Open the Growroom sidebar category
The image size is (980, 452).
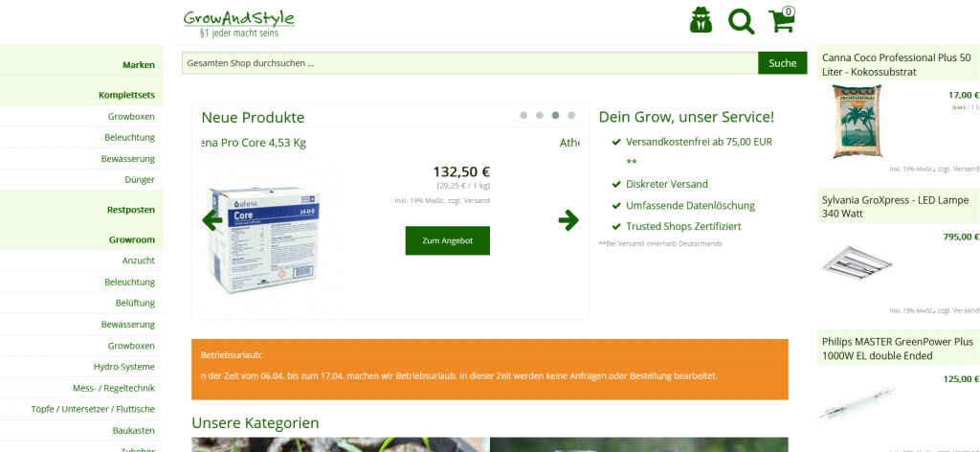click(x=132, y=239)
